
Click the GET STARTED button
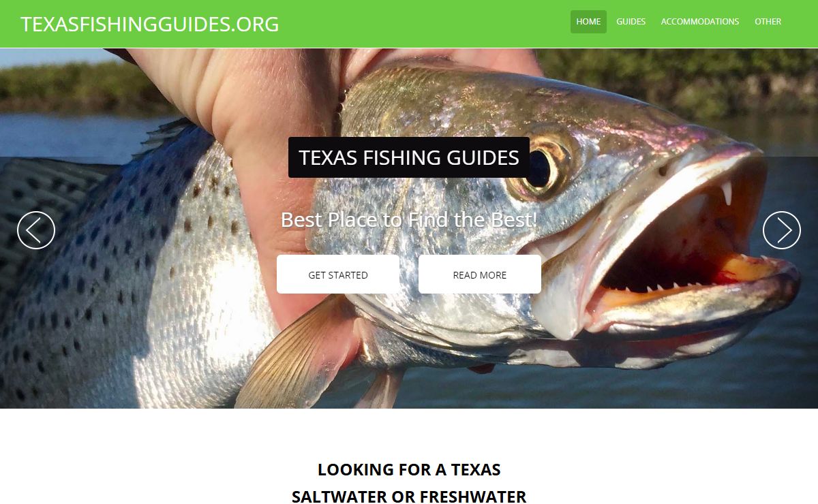[x=338, y=274]
